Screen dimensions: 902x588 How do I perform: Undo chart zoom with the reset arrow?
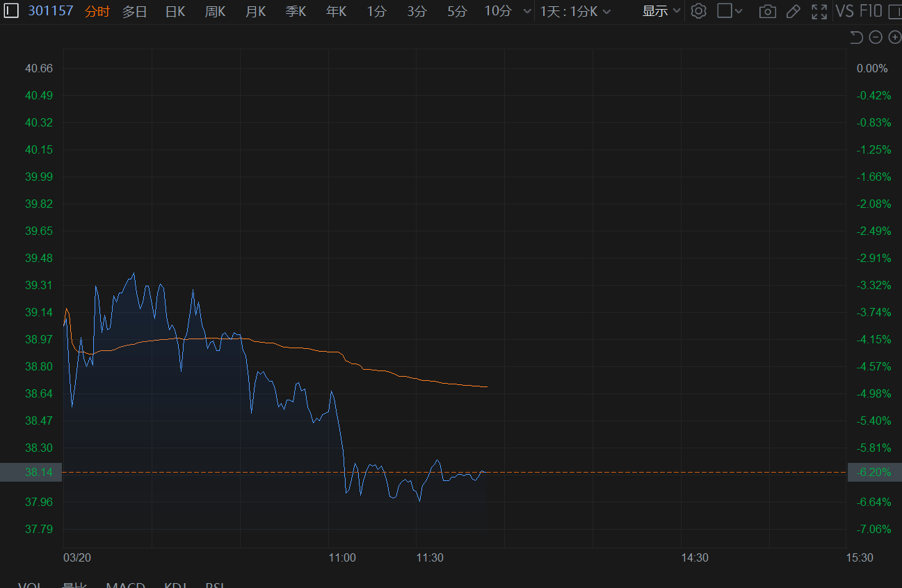[x=856, y=38]
